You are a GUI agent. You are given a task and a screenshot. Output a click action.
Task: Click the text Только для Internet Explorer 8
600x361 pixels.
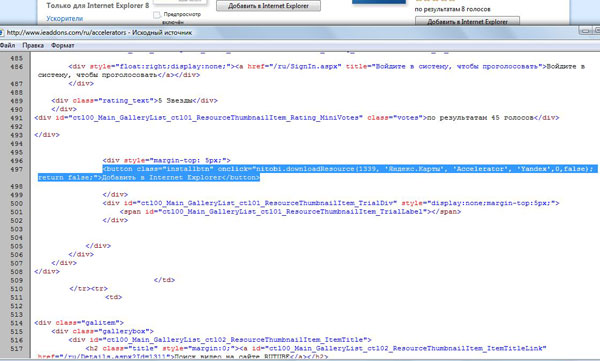[98, 5]
